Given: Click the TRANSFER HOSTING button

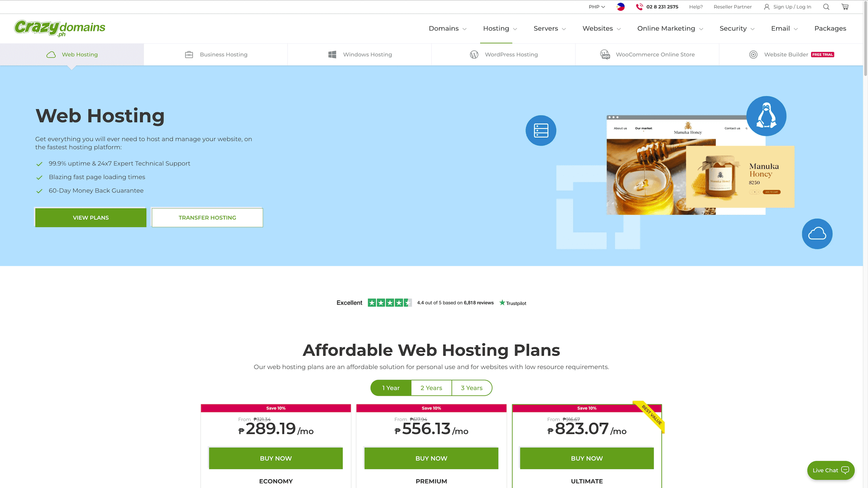Looking at the screenshot, I should point(208,218).
